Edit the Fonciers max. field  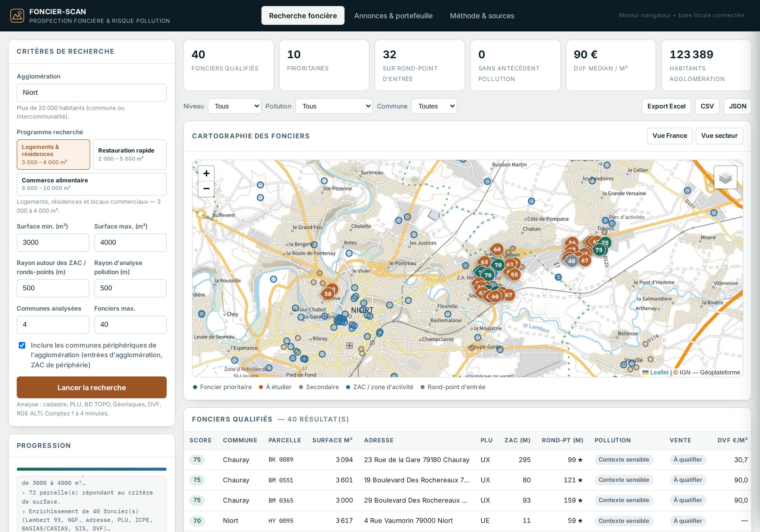tap(130, 325)
